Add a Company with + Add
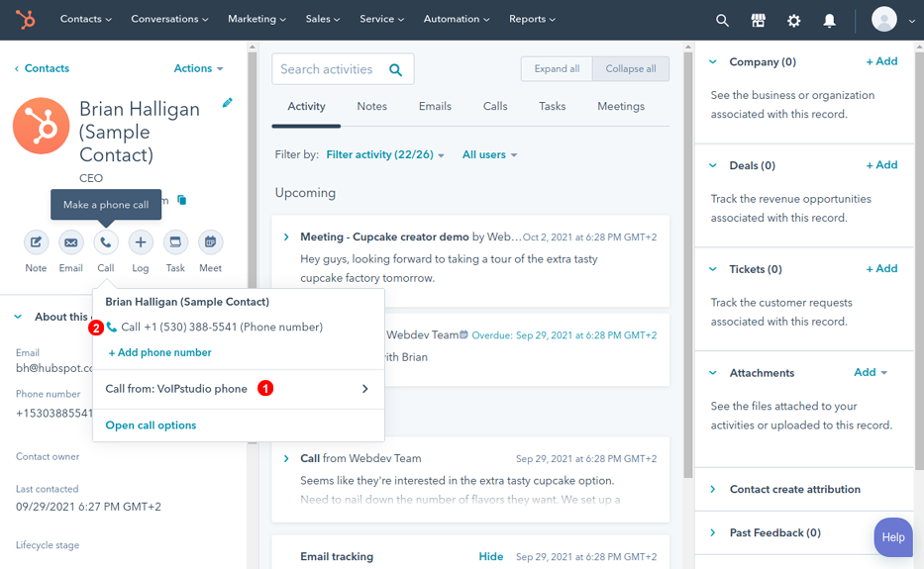The image size is (924, 569). pyautogui.click(x=881, y=61)
